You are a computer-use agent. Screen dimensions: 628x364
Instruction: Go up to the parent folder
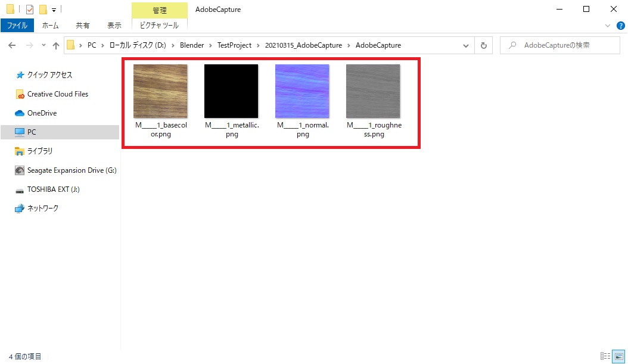[55, 45]
